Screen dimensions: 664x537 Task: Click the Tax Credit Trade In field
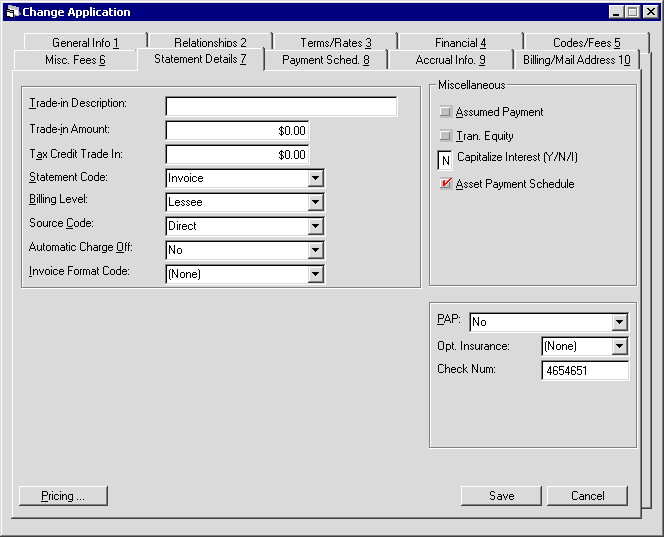tap(237, 155)
